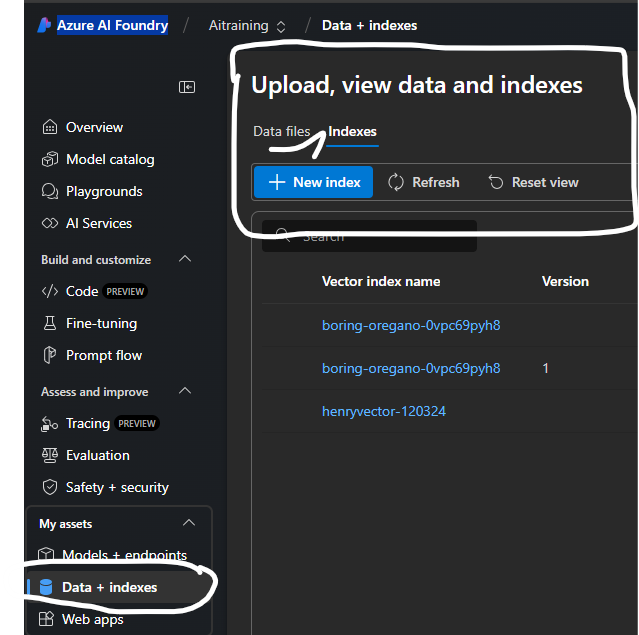Click the Refresh circular arrows icon
The height and width of the screenshot is (635, 639).
396,182
